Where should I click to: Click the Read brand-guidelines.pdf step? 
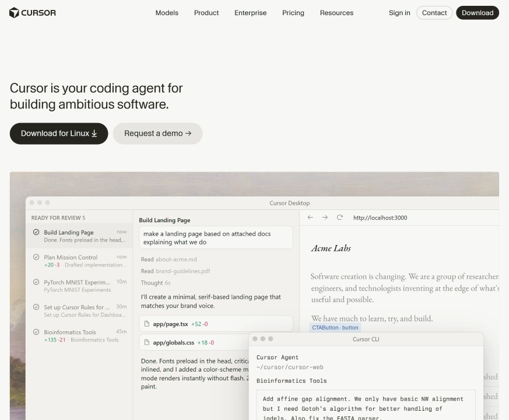175,271
